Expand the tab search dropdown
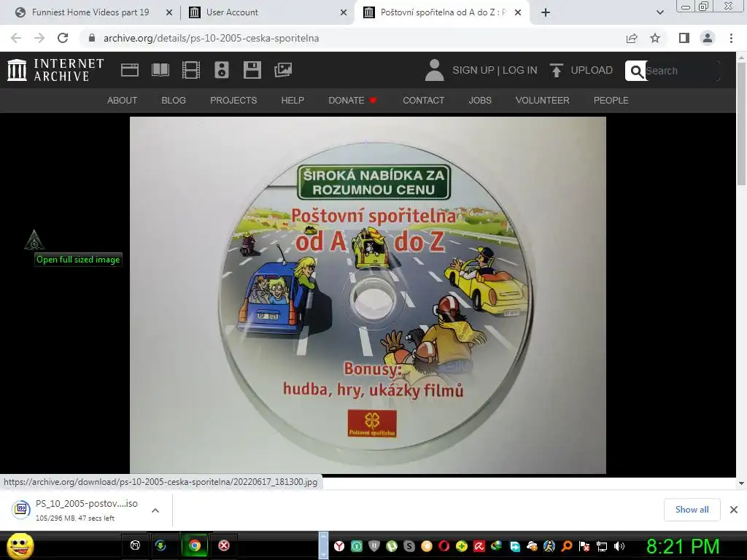The image size is (747, 560). (659, 13)
